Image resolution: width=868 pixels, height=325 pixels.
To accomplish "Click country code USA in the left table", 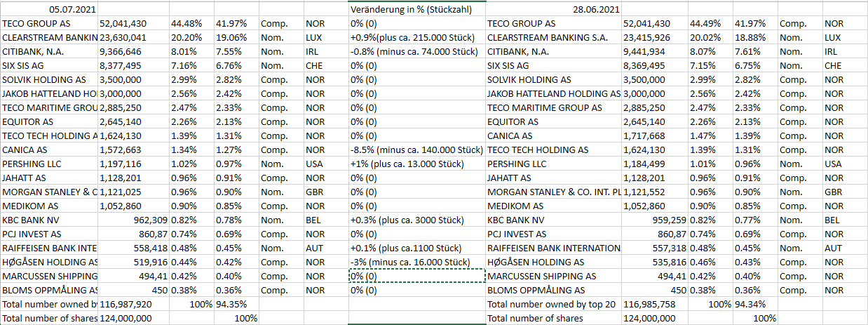I will 326,164.
